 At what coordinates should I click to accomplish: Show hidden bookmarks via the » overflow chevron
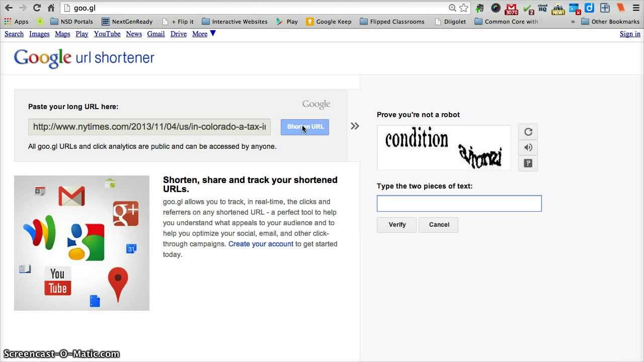coord(573,22)
